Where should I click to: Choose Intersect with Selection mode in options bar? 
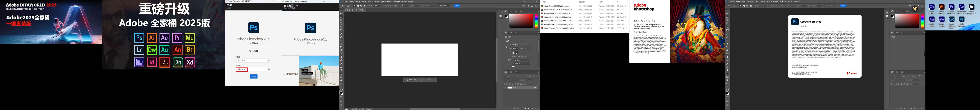[365, 6]
